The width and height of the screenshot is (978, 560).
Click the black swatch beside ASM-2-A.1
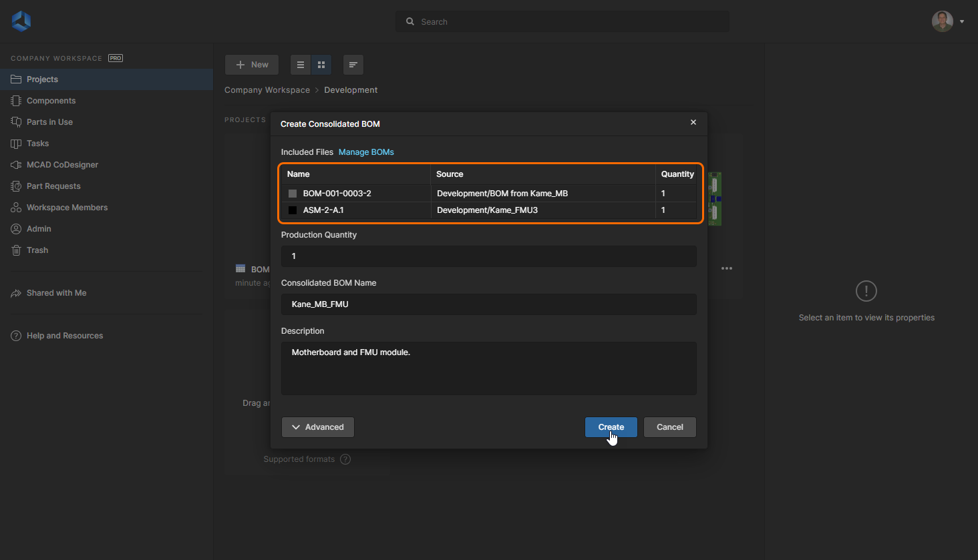tap(293, 210)
